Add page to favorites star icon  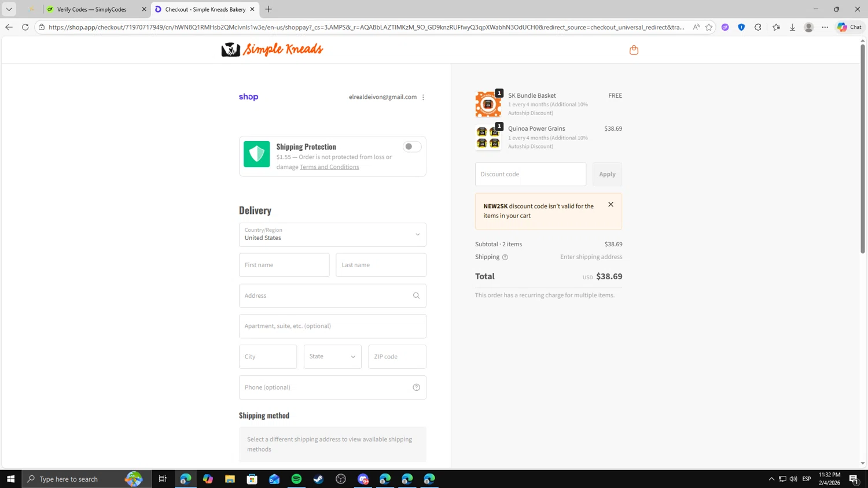click(709, 27)
